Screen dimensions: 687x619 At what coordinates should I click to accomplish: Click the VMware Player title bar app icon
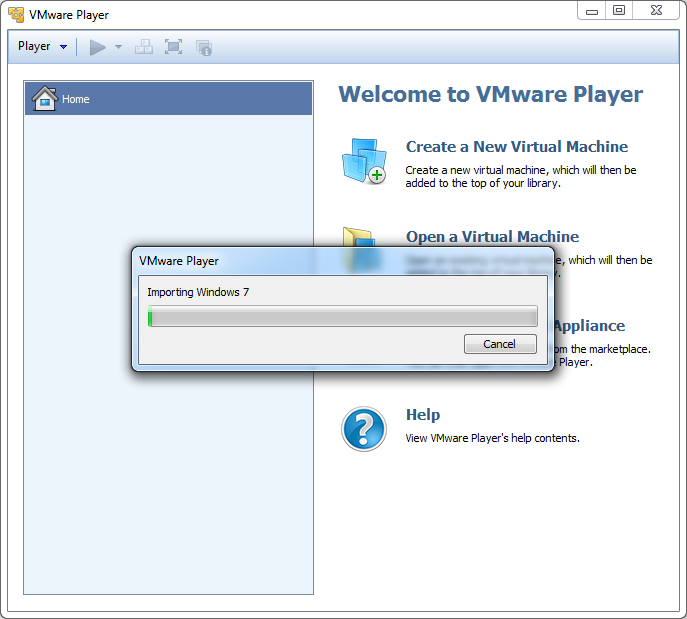click(x=16, y=15)
